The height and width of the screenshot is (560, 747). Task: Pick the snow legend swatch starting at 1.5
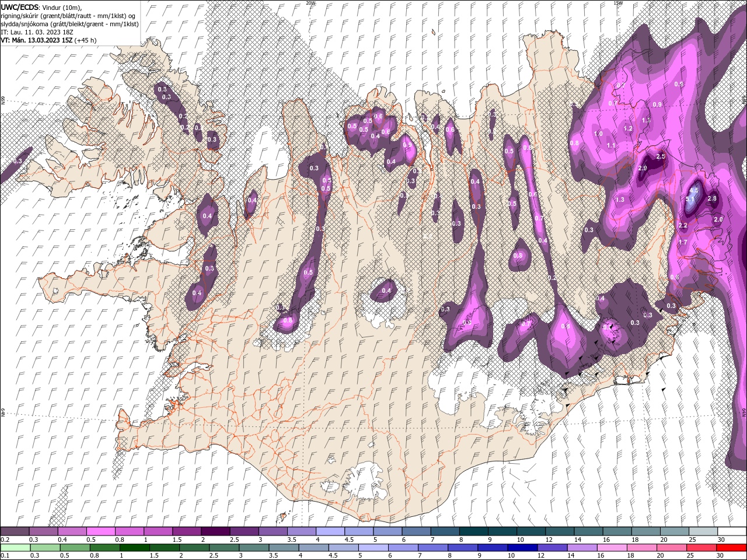(187, 531)
